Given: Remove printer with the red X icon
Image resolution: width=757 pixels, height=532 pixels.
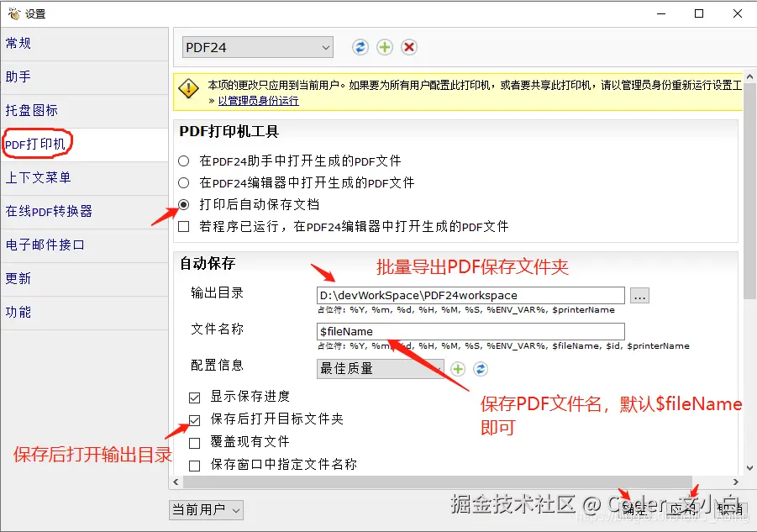Looking at the screenshot, I should pos(409,47).
